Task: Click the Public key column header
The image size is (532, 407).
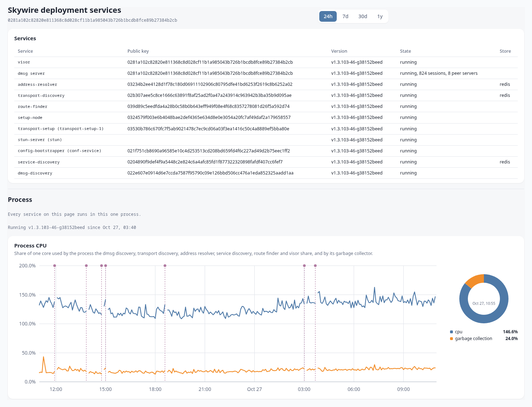Action: pos(138,51)
